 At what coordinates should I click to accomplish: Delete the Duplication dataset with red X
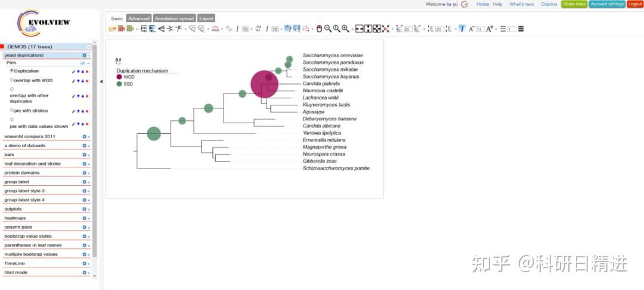(87, 71)
